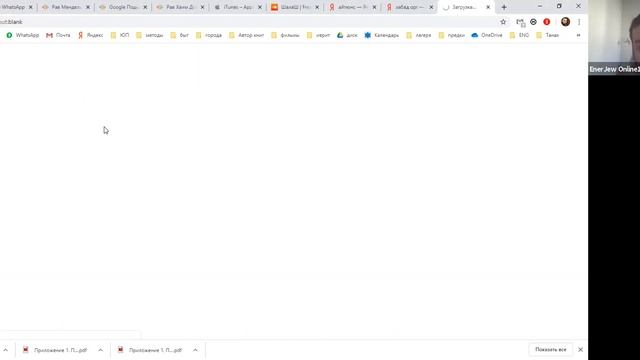640x360 pixels.
Task: Close the Google tab
Action: coord(145,7)
